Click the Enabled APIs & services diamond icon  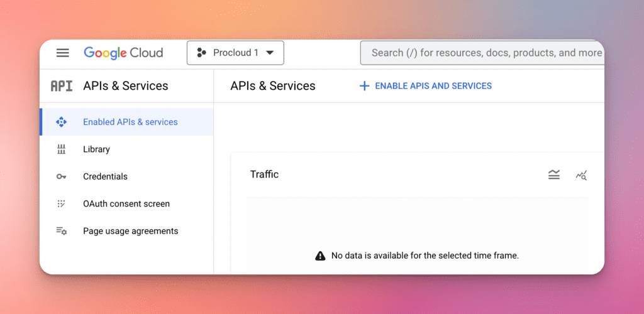61,122
